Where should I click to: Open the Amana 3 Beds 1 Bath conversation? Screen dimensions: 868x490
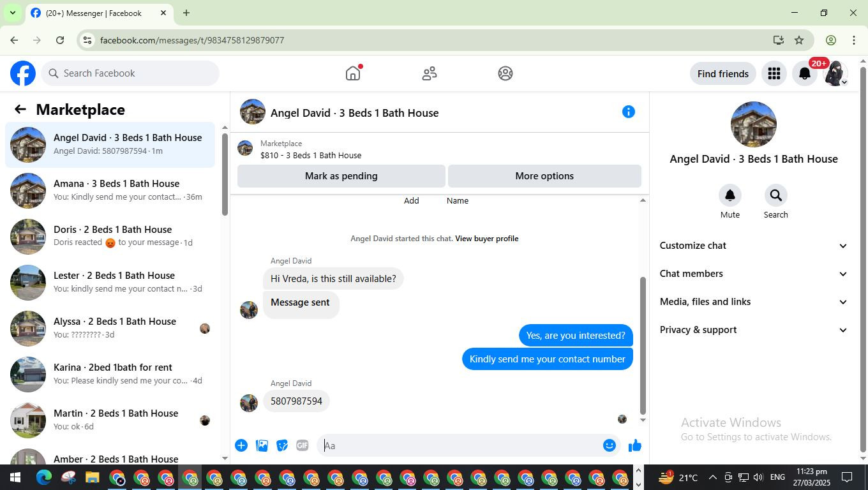[110, 191]
